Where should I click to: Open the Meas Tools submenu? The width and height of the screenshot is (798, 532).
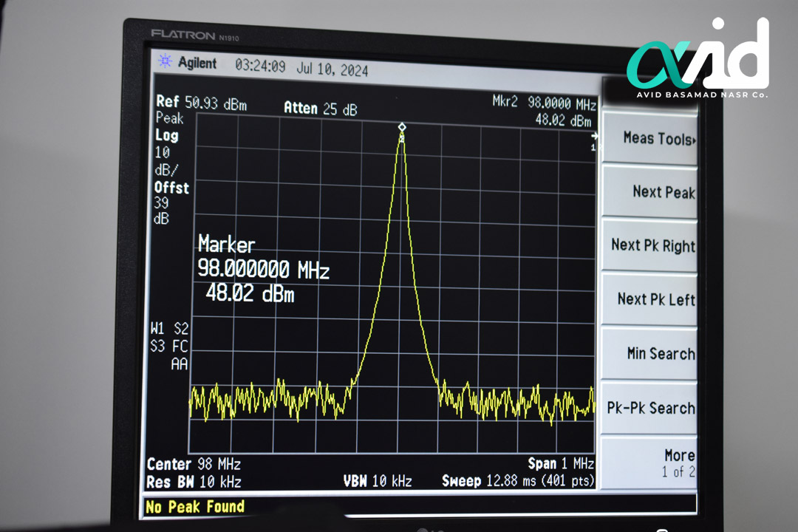coord(652,138)
